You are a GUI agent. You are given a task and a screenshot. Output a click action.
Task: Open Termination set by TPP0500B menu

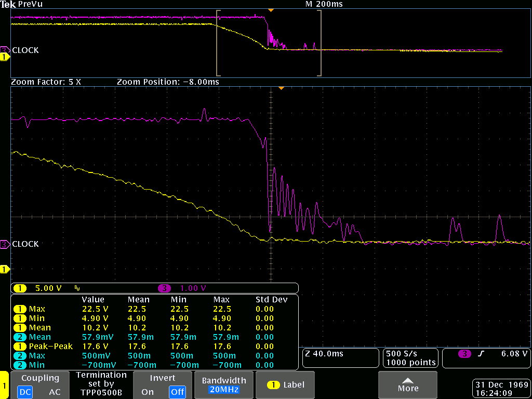click(101, 384)
